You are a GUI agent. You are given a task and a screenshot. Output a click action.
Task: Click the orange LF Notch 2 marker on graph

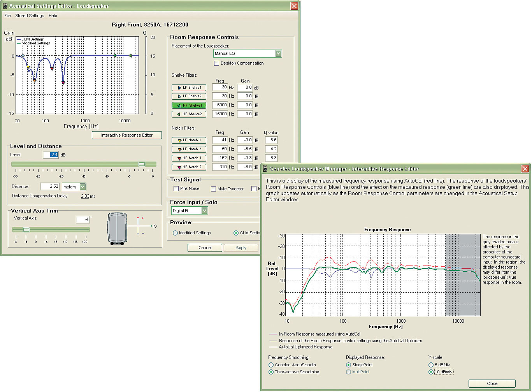click(x=34, y=81)
